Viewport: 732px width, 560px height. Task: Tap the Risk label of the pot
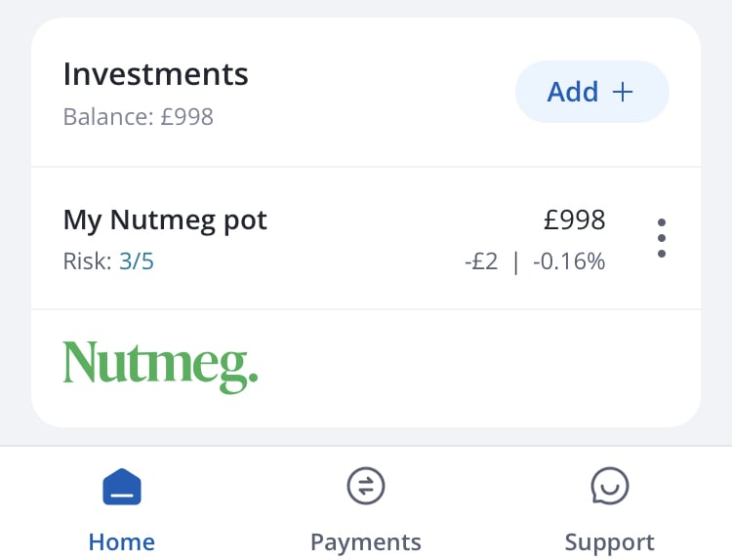pyautogui.click(x=87, y=261)
